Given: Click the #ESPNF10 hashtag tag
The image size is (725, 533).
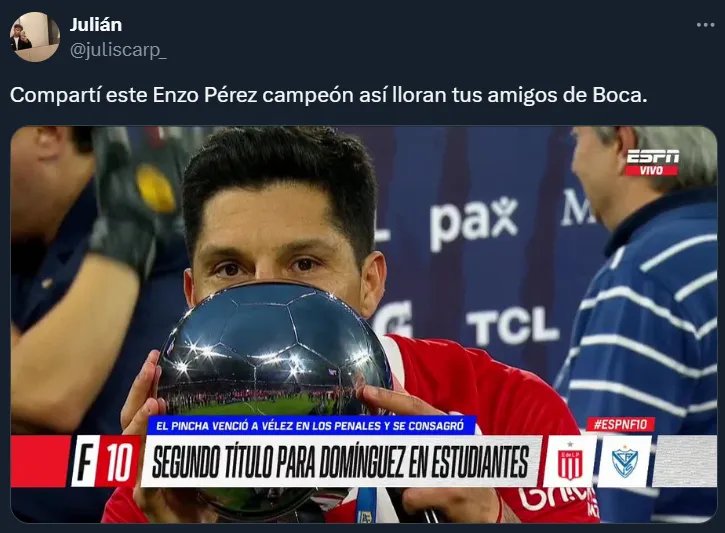Looking at the screenshot, I should (620, 424).
